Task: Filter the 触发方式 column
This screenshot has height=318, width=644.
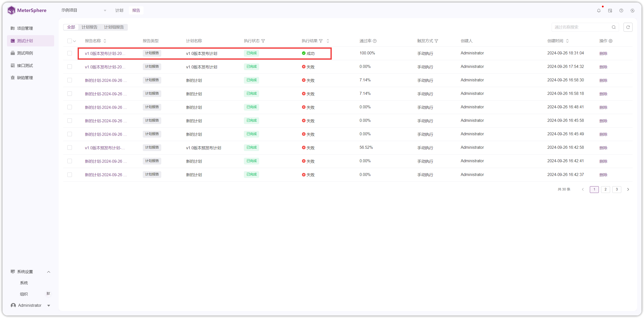Action: 436,41
